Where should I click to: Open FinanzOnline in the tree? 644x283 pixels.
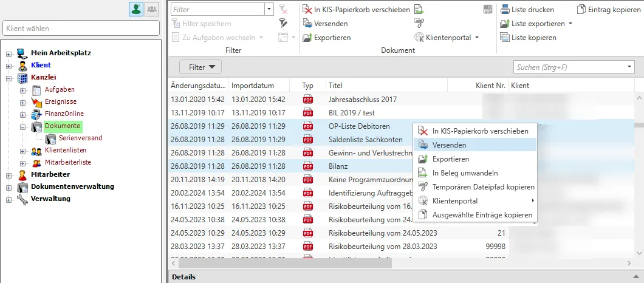coord(64,114)
